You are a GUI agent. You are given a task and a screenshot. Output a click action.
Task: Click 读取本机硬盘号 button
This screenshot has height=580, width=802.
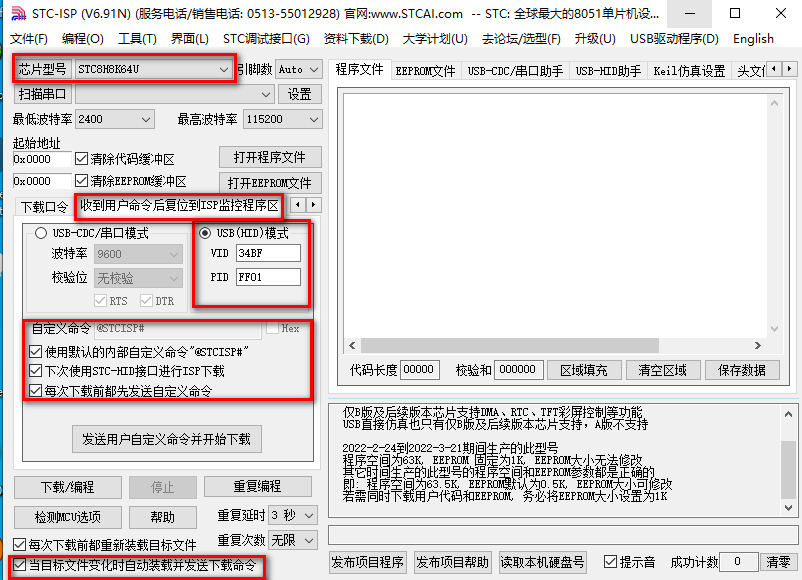tap(543, 562)
